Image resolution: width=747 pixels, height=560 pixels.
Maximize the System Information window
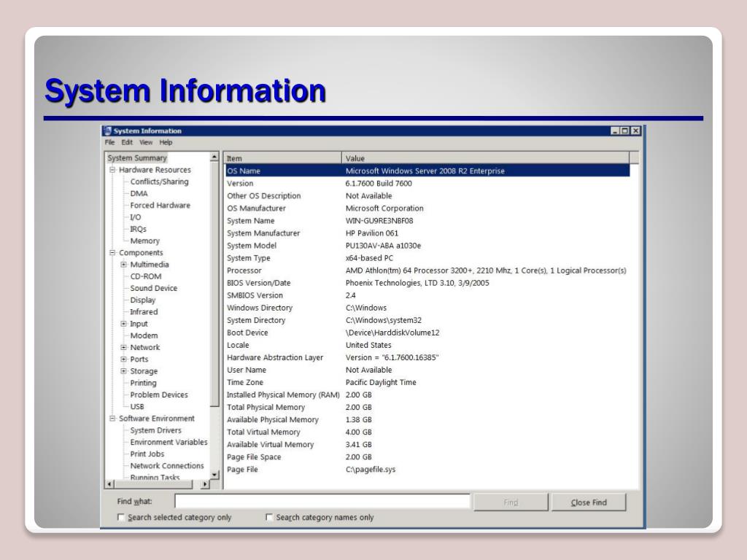click(625, 131)
